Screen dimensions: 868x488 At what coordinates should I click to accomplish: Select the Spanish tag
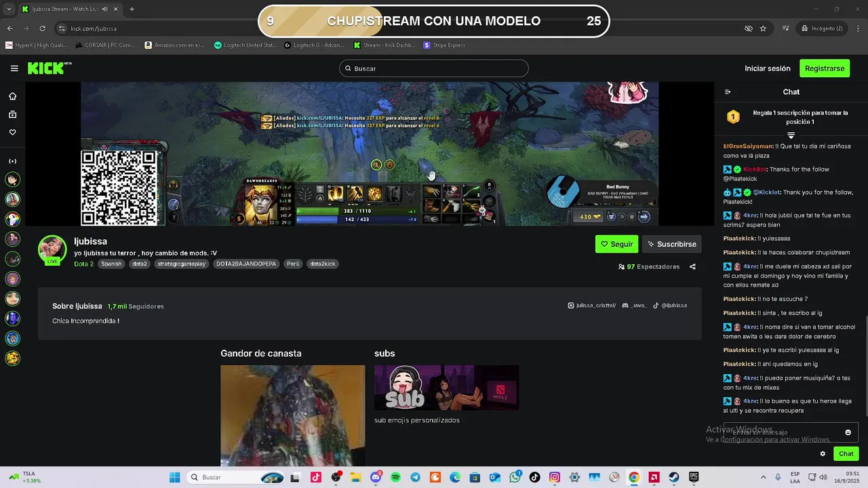(x=111, y=264)
